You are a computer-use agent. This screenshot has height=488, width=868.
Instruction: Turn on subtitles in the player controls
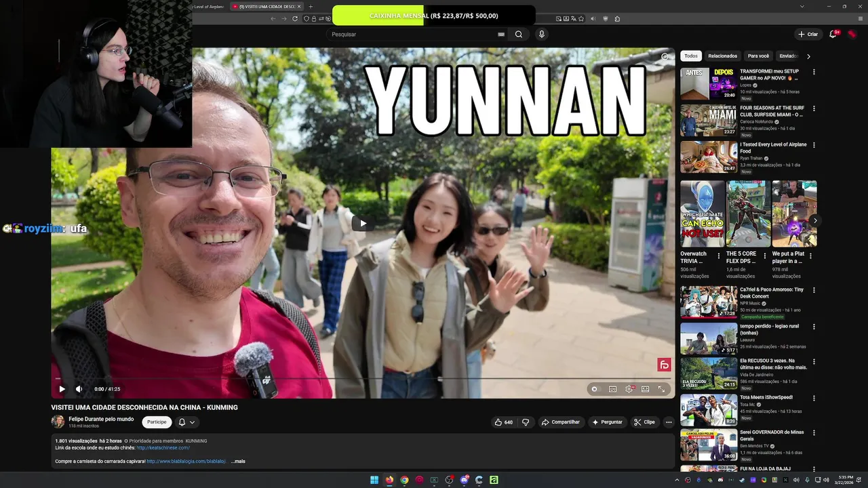(612, 389)
